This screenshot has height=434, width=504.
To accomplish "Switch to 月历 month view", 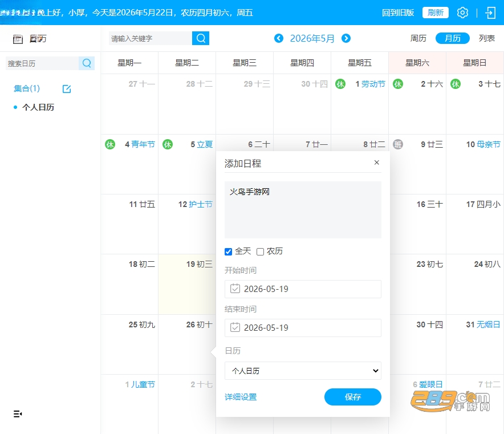I will tap(453, 38).
